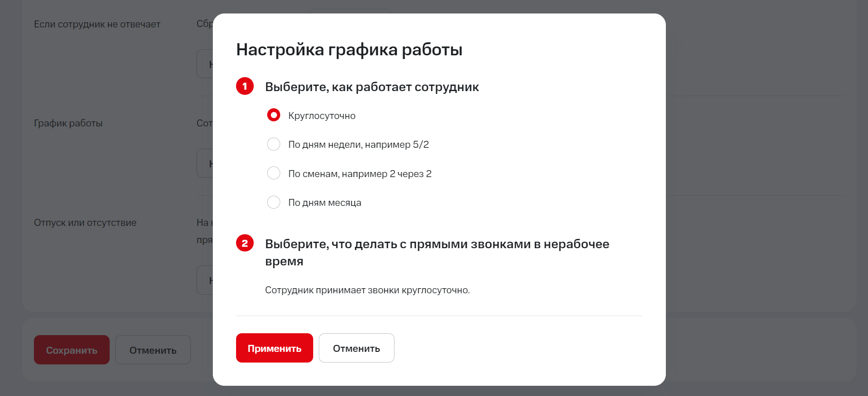Image resolution: width=868 pixels, height=396 pixels.
Task: Click the partly hidden field in График работы row
Action: [x=205, y=164]
